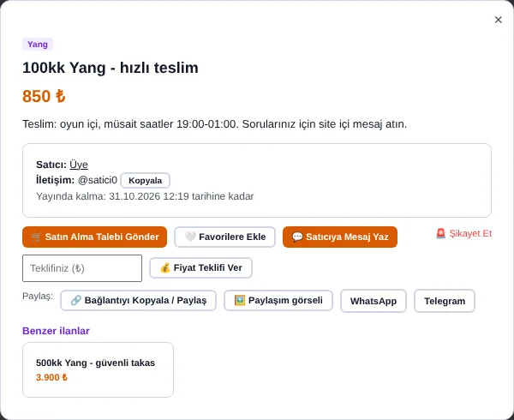Click the 3.900 ₺ price in similar listing
The height and width of the screenshot is (420, 514).
click(x=51, y=377)
